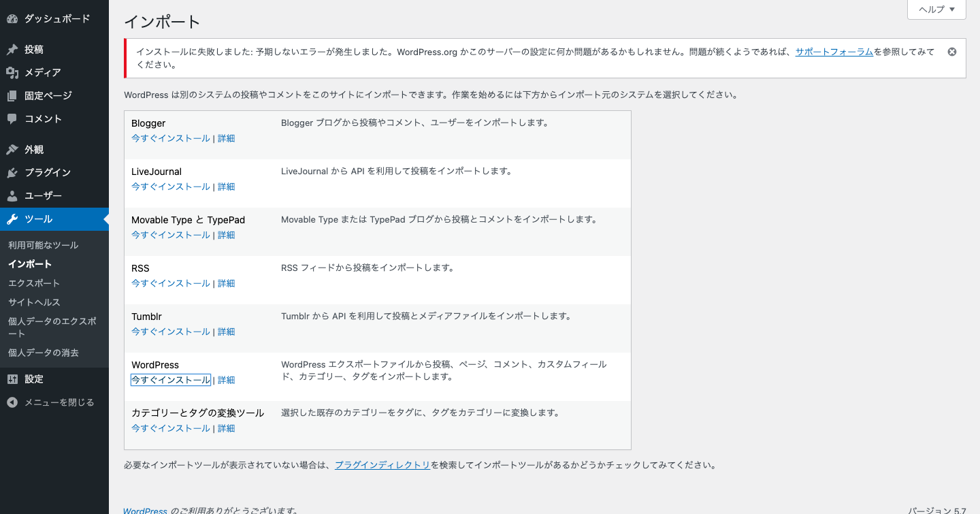Click the RSS importer description text

[x=367, y=268]
